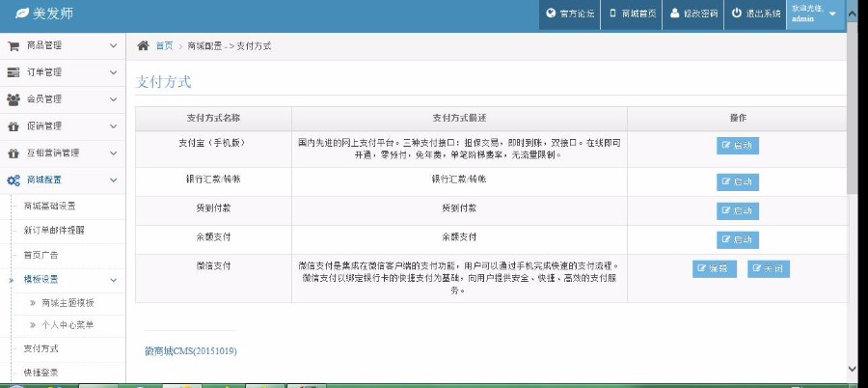Open 支付方式 in the sidebar
The height and width of the screenshot is (388, 868).
(41, 348)
